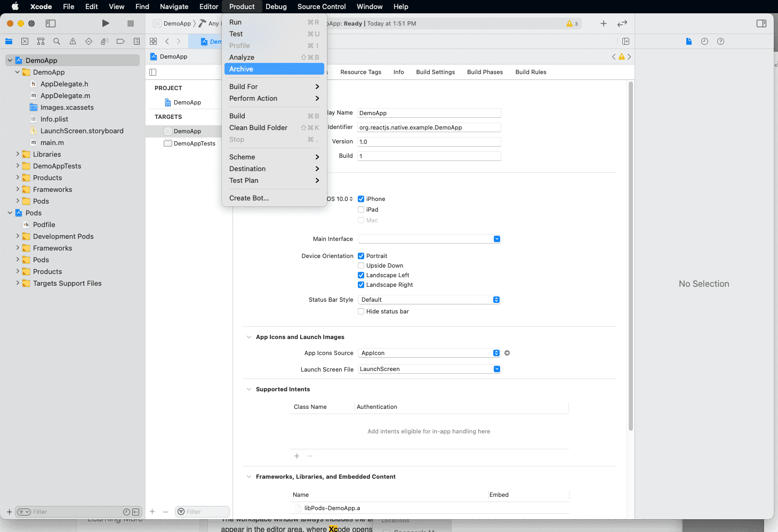Enable Upside Down orientation checkbox
778x532 pixels.
(361, 265)
